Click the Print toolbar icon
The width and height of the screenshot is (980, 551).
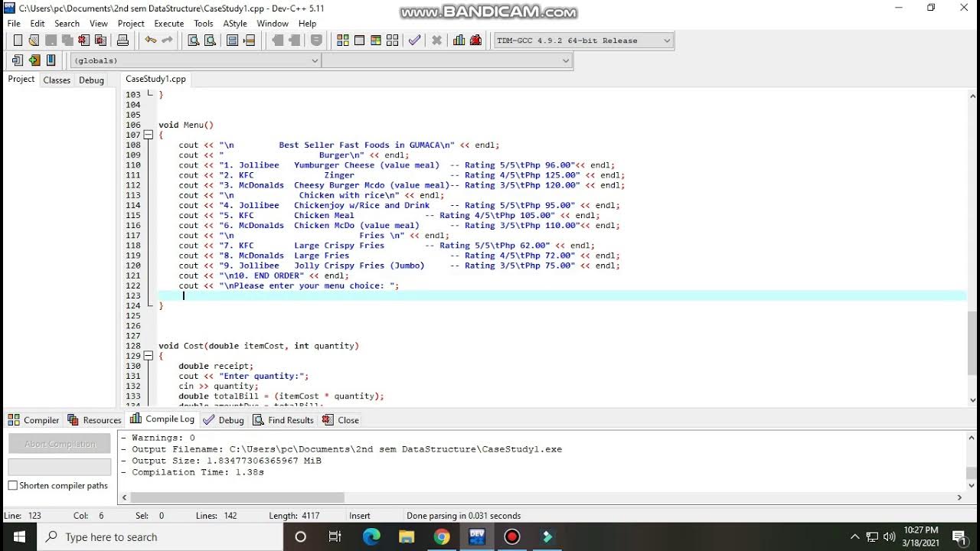[x=122, y=41]
